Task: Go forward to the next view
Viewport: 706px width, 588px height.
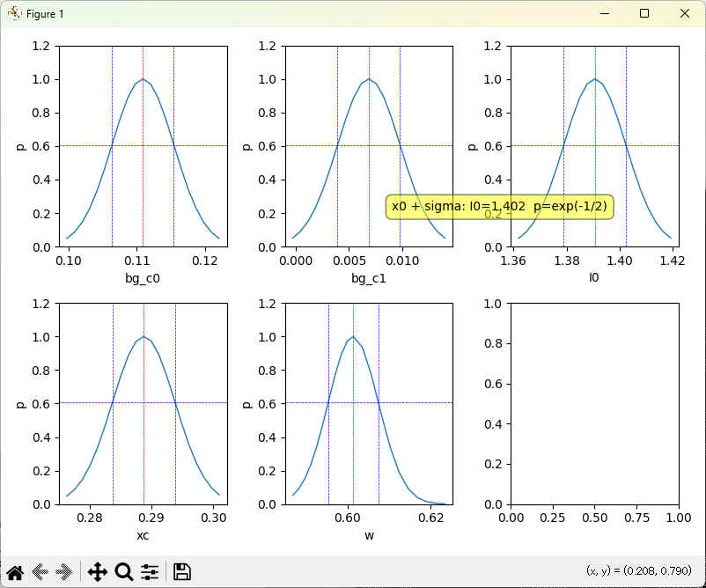Action: pyautogui.click(x=64, y=572)
